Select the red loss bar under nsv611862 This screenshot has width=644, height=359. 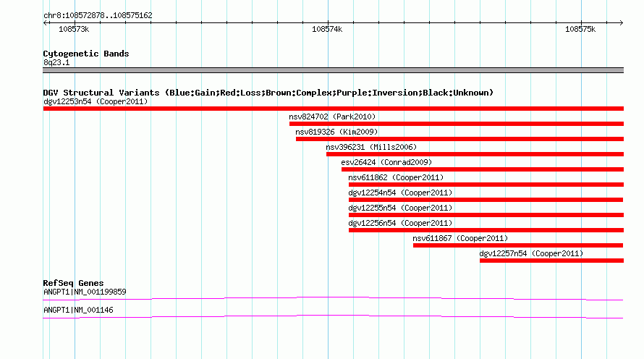point(486,185)
